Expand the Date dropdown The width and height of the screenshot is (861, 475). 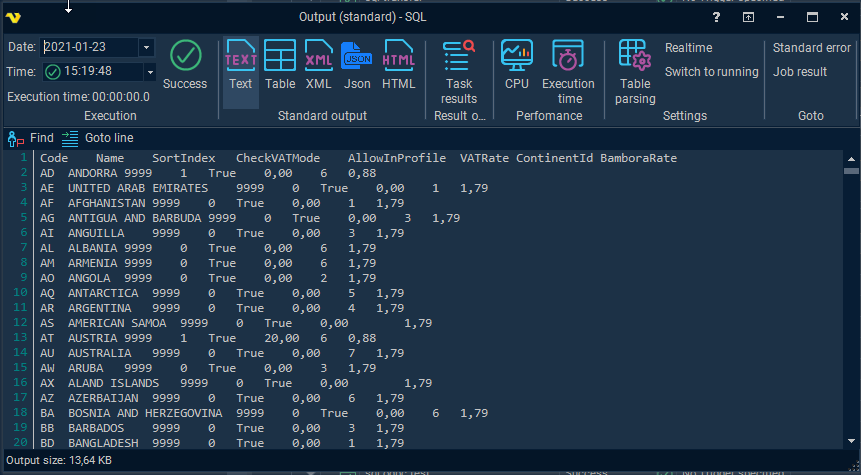coord(146,47)
